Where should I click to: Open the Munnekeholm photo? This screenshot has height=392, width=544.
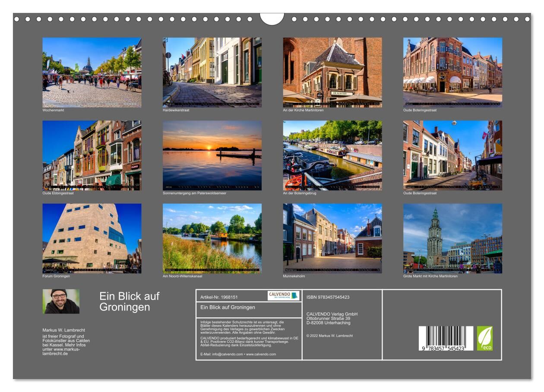(332, 238)
